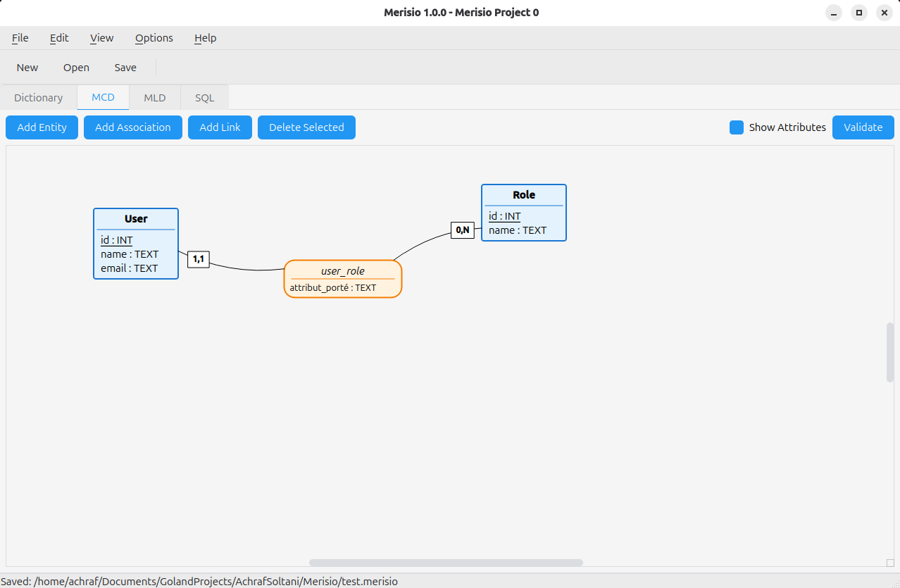Click the Add Association button
The image size is (900, 588).
(133, 127)
